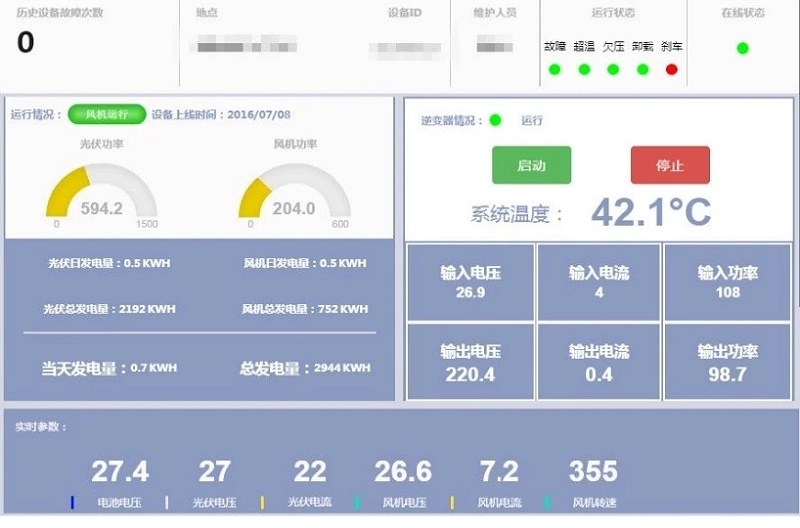The width and height of the screenshot is (800, 528).
Task: Click the 历史设备故障次数 count 0
Action: [26, 42]
